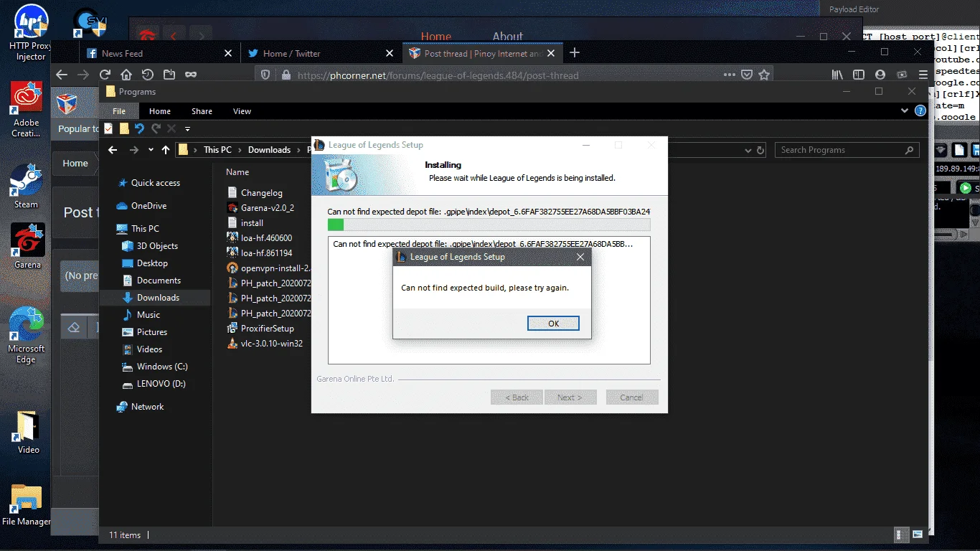Image resolution: width=980 pixels, height=551 pixels.
Task: Open the HTTP Proxy Injector desktop icon
Action: point(30,32)
